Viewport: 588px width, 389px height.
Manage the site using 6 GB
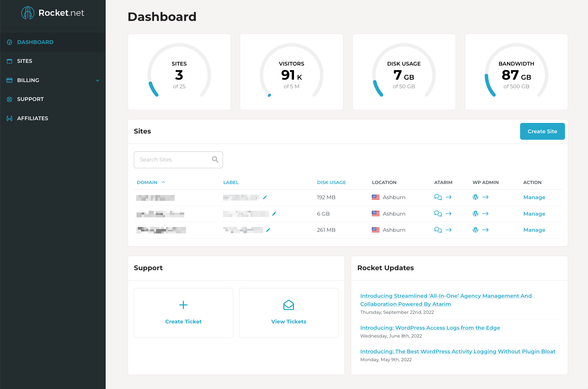pyautogui.click(x=534, y=214)
